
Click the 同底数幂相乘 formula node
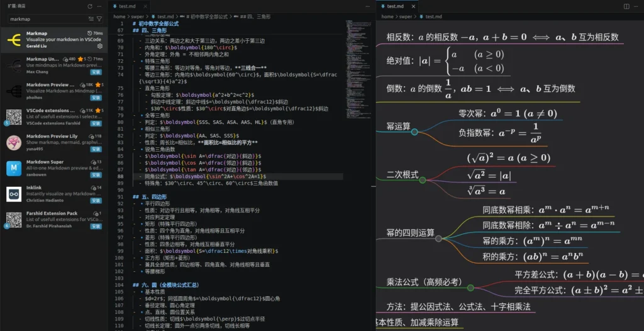[546, 210]
